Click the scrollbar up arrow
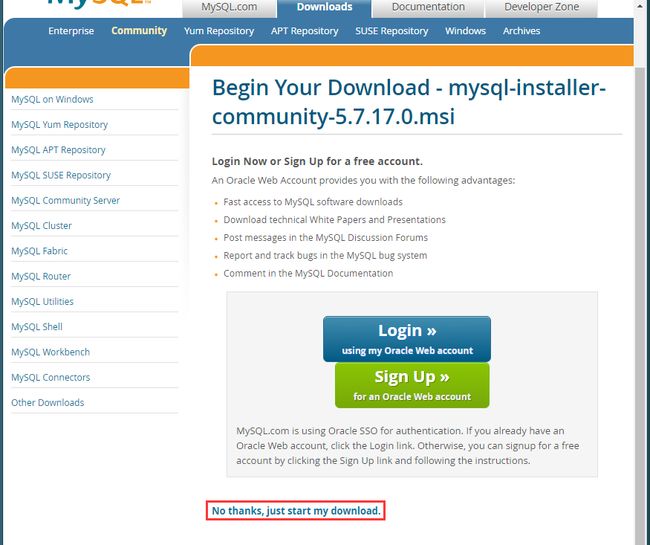The image size is (650, 545). (641, 6)
